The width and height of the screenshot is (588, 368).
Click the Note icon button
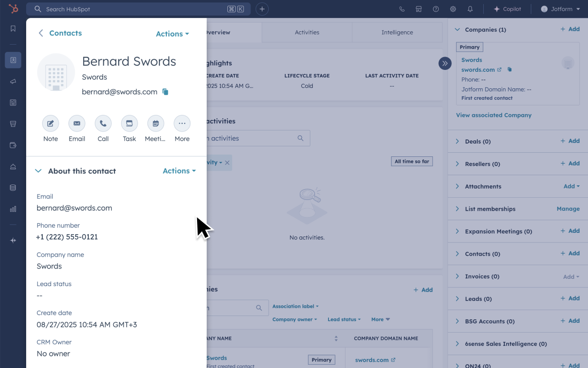click(x=51, y=124)
